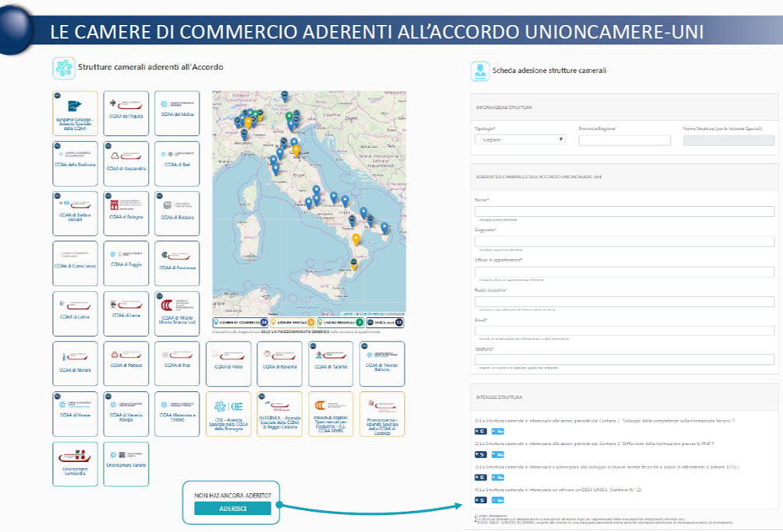Filter map by Unioni Regionali legend
Screen dimensions: 783x532
point(341,323)
